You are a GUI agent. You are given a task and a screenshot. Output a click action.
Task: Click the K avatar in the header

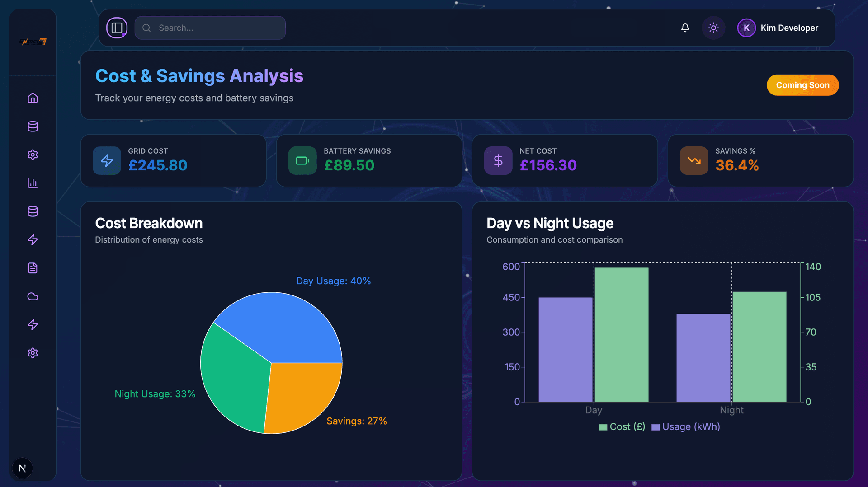click(x=746, y=28)
